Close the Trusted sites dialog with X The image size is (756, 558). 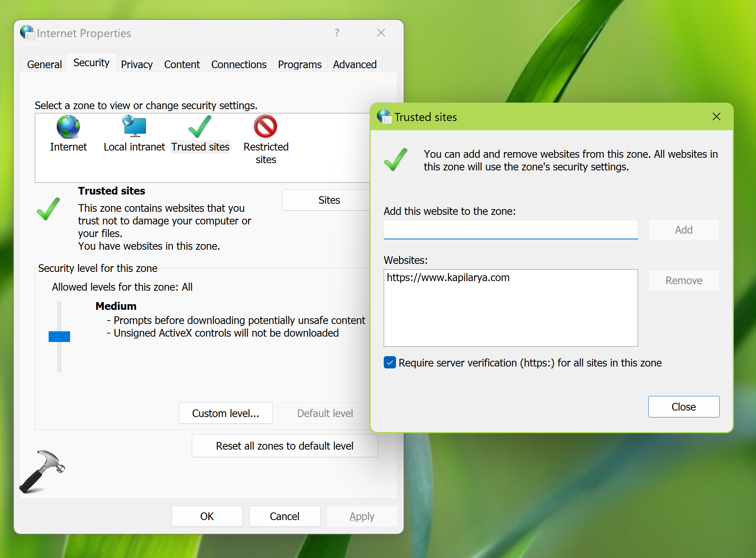(x=716, y=116)
